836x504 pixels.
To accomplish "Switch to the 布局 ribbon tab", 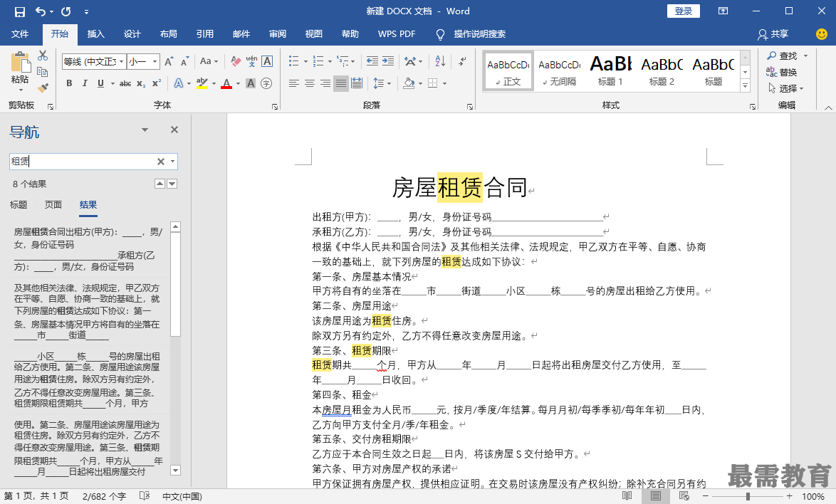I will pyautogui.click(x=169, y=34).
